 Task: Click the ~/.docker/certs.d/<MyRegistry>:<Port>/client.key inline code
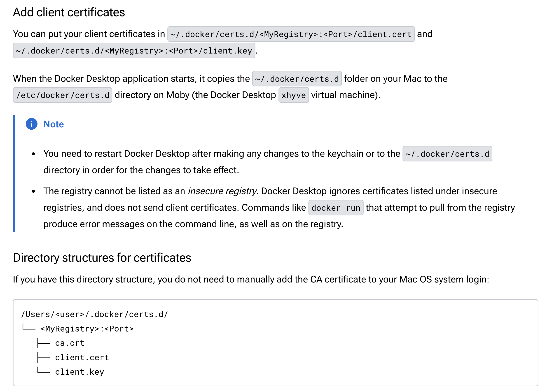134,51
